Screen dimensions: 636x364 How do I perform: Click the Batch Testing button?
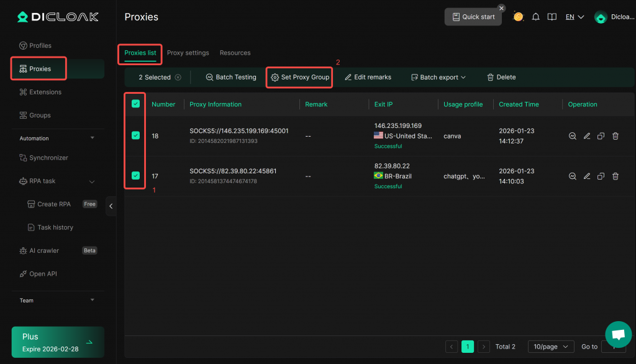click(231, 78)
